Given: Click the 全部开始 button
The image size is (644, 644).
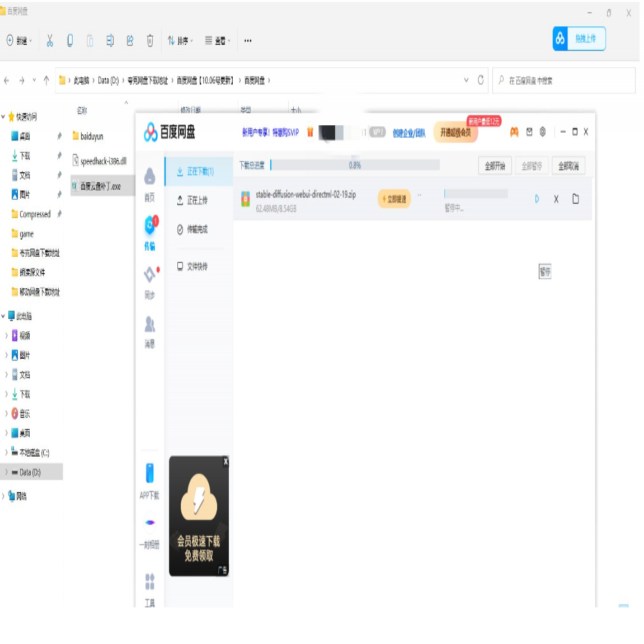Looking at the screenshot, I should tap(495, 166).
